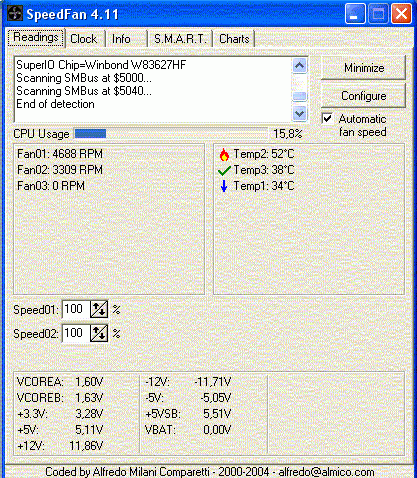Click the log scrollbar down arrow

click(x=299, y=114)
